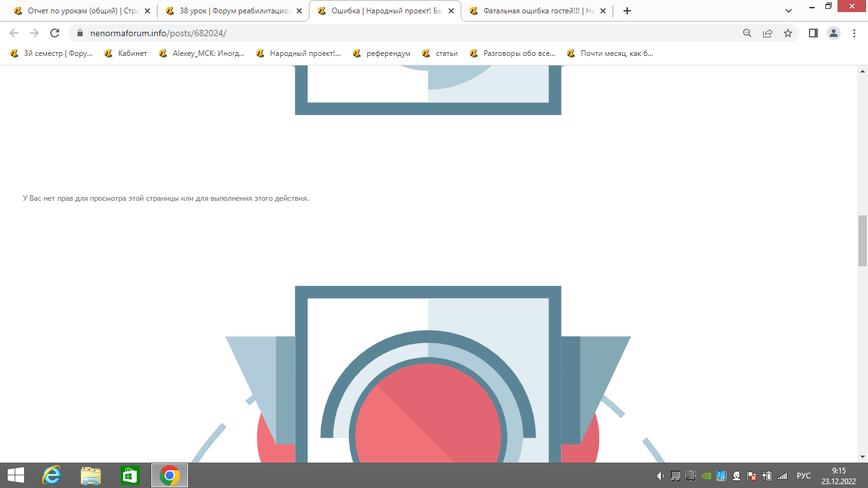Open Windows Store from taskbar
Image resolution: width=868 pixels, height=488 pixels.
tap(130, 475)
